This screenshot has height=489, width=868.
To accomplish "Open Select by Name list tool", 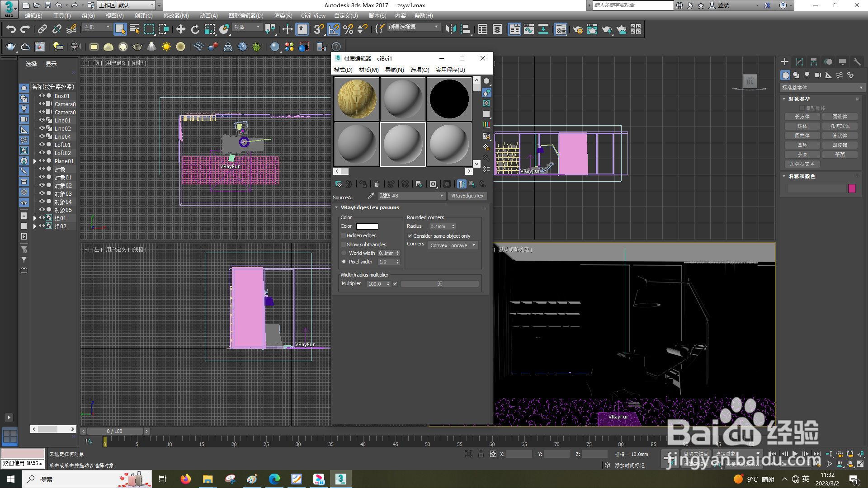I will coord(134,29).
